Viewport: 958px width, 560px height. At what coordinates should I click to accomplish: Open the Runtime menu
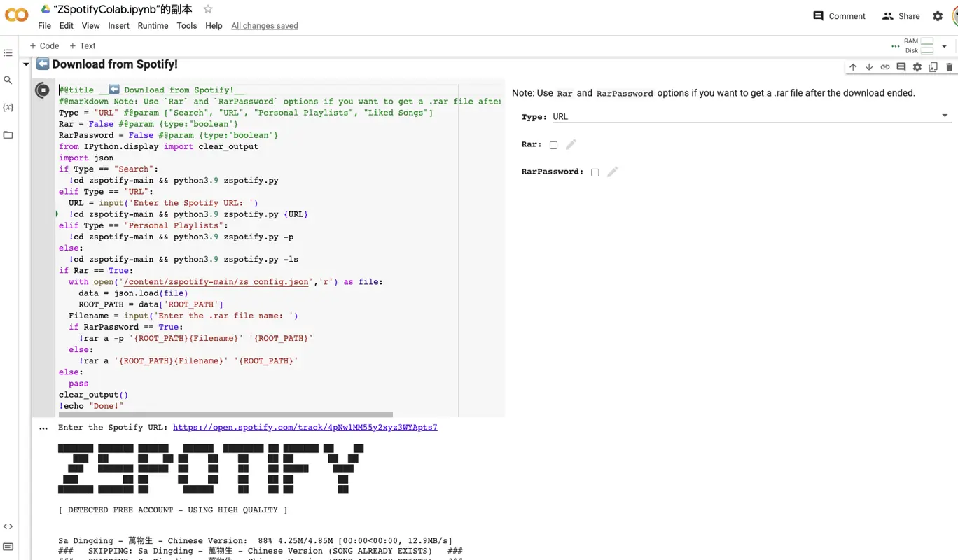153,26
